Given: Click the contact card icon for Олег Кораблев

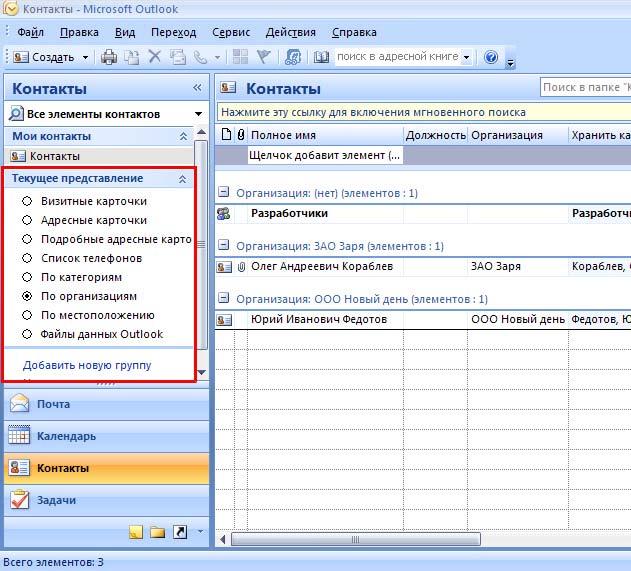Looking at the screenshot, I should 224,267.
